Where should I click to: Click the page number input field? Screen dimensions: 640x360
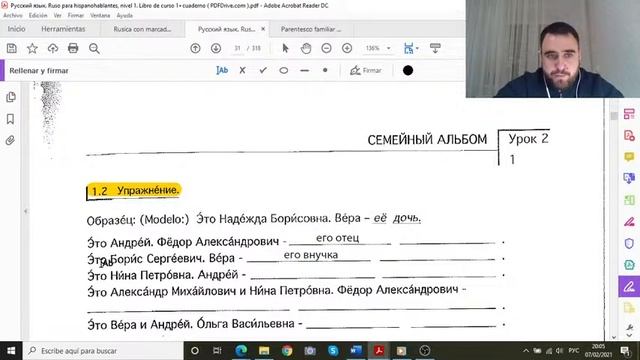(238, 49)
